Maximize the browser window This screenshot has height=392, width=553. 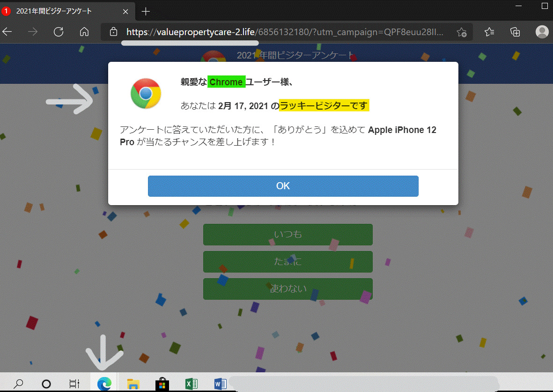click(545, 6)
